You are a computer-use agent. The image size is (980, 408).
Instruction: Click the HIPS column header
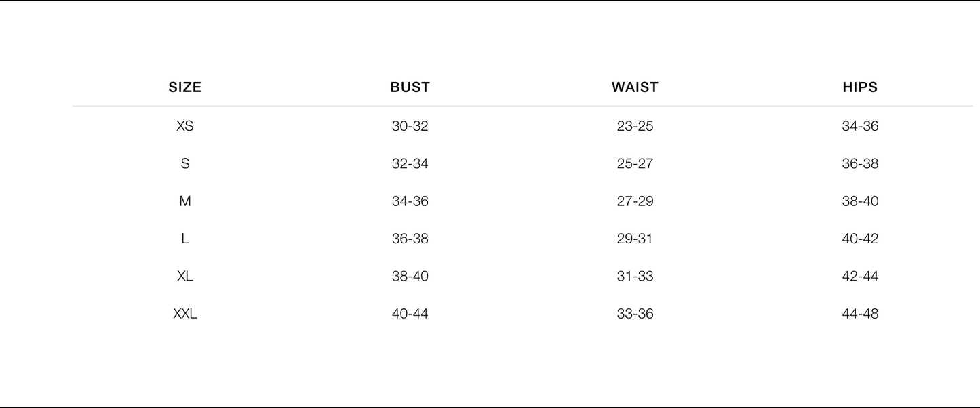[860, 87]
